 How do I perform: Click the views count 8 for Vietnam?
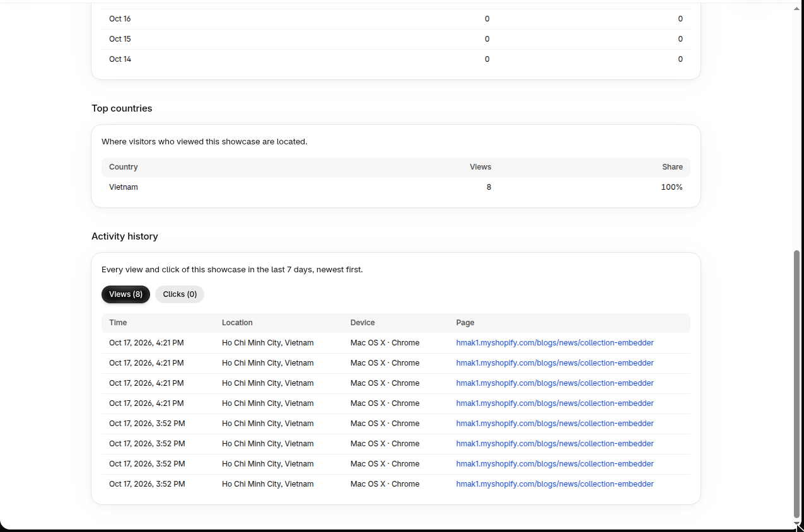pyautogui.click(x=489, y=187)
